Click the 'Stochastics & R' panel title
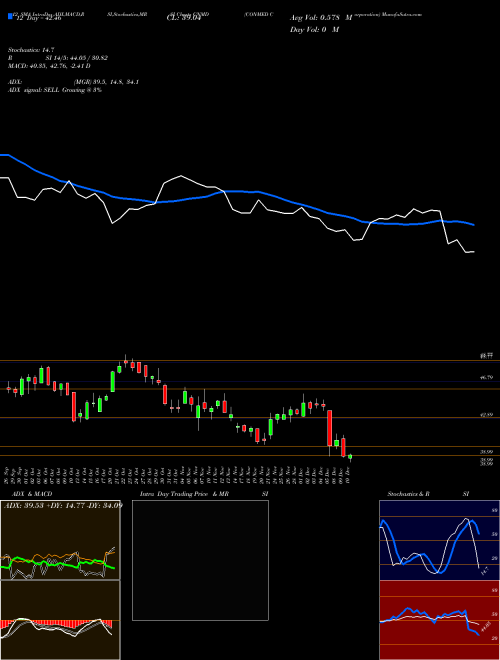The image size is (500, 660). 408,494
